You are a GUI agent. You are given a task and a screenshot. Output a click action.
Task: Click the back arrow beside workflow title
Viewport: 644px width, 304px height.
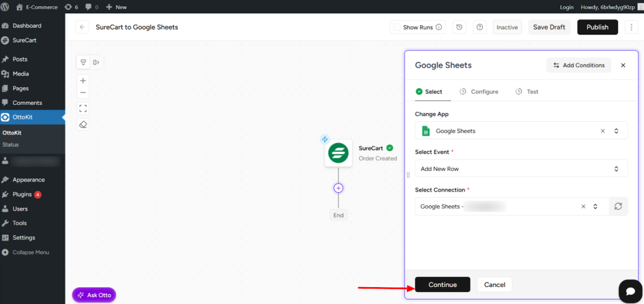(82, 27)
